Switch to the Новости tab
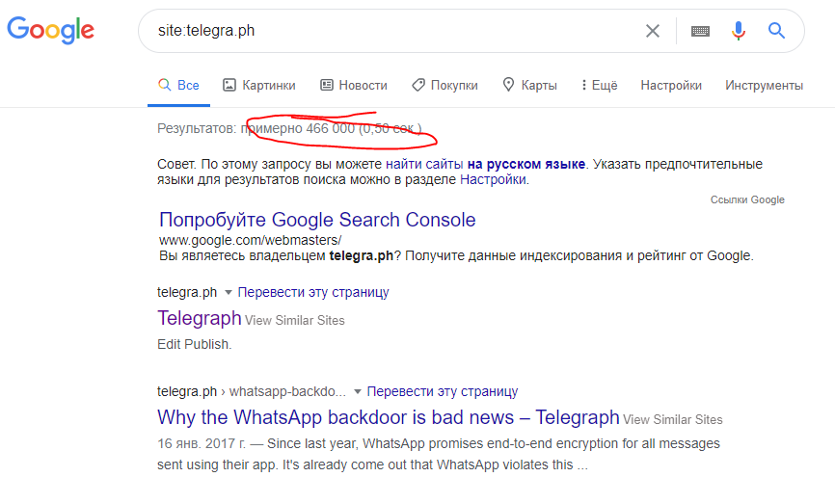The height and width of the screenshot is (504, 835). click(354, 85)
